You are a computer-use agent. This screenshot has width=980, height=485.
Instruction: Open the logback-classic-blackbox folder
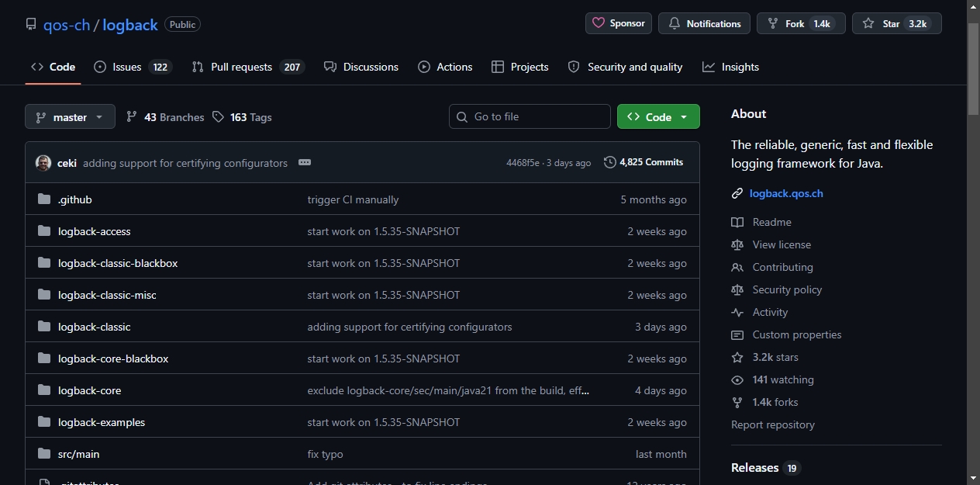click(118, 263)
